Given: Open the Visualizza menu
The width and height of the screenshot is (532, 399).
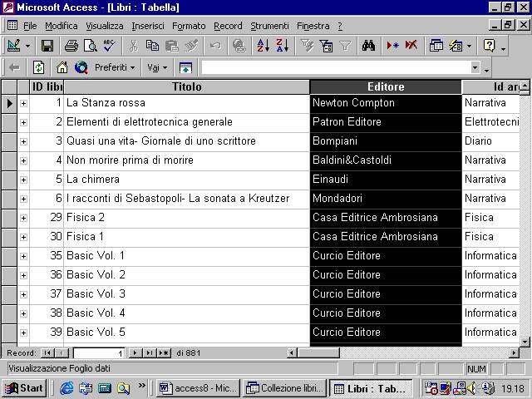Looking at the screenshot, I should click(x=105, y=26).
